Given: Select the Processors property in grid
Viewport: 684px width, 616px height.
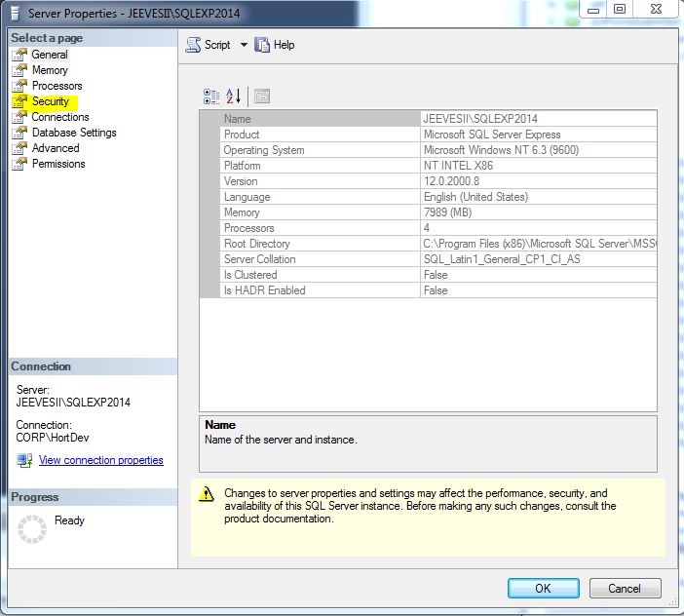Looking at the screenshot, I should point(249,228).
